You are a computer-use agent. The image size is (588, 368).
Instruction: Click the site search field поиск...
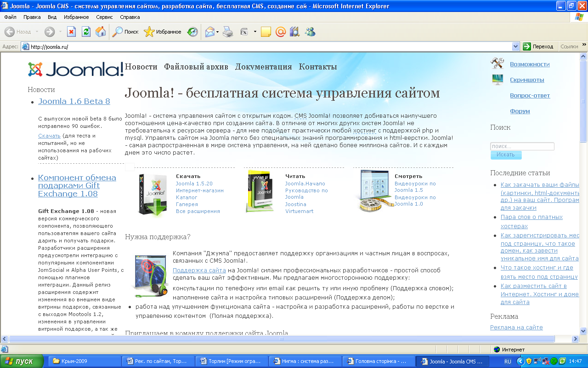[x=522, y=146]
